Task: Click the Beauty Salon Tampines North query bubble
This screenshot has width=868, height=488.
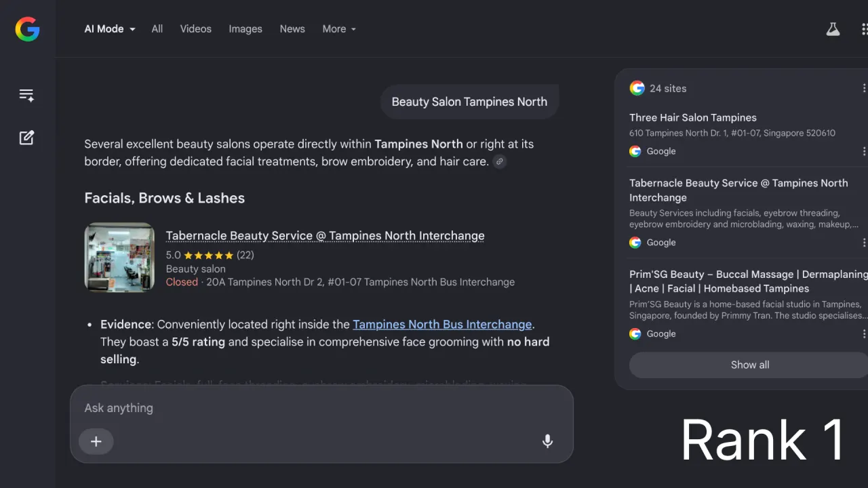Action: click(469, 102)
